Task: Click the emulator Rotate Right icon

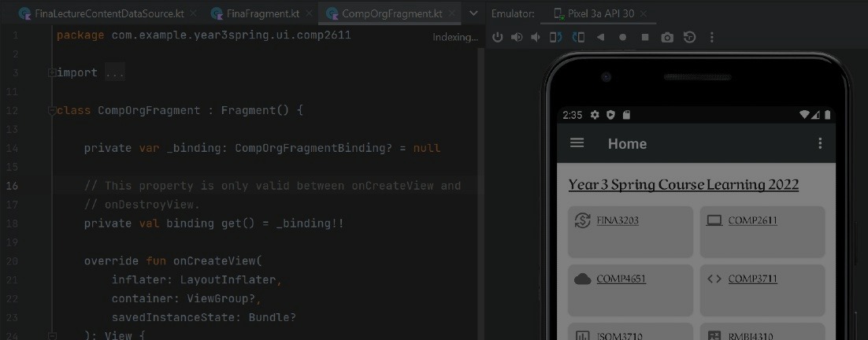Action: pos(555,37)
